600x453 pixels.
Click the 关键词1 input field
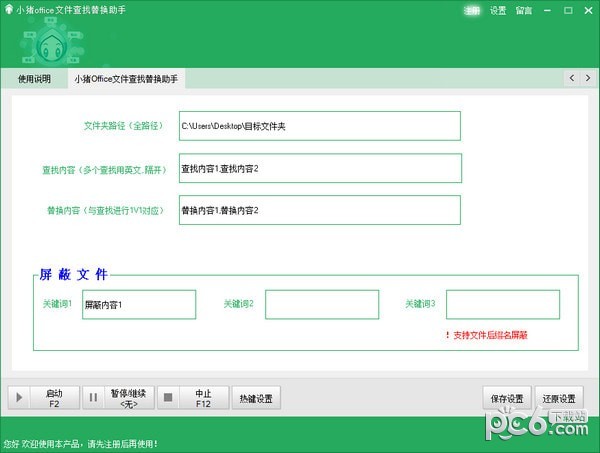click(x=139, y=305)
